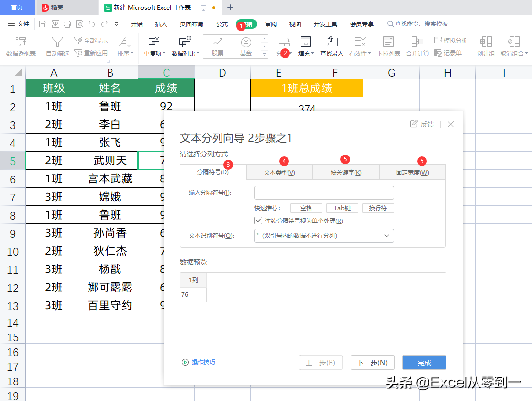
Task: Open the 数据对比 compare tool
Action: tap(185, 46)
